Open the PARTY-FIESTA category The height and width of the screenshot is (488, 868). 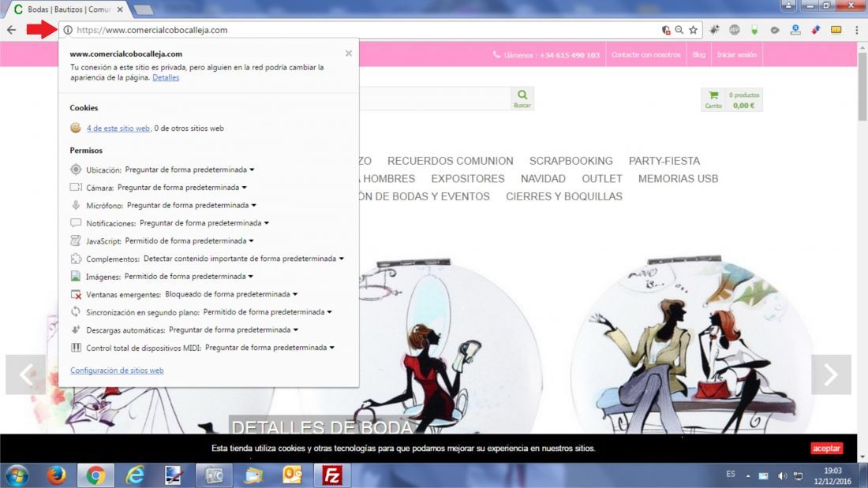(664, 161)
